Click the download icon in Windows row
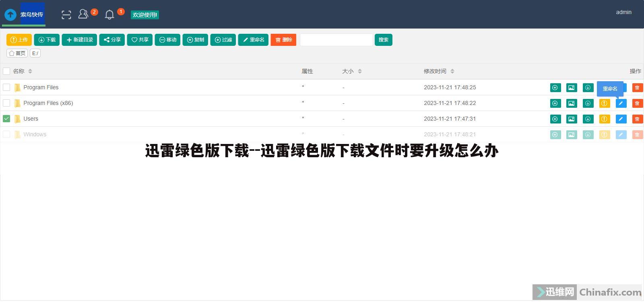 [x=588, y=135]
